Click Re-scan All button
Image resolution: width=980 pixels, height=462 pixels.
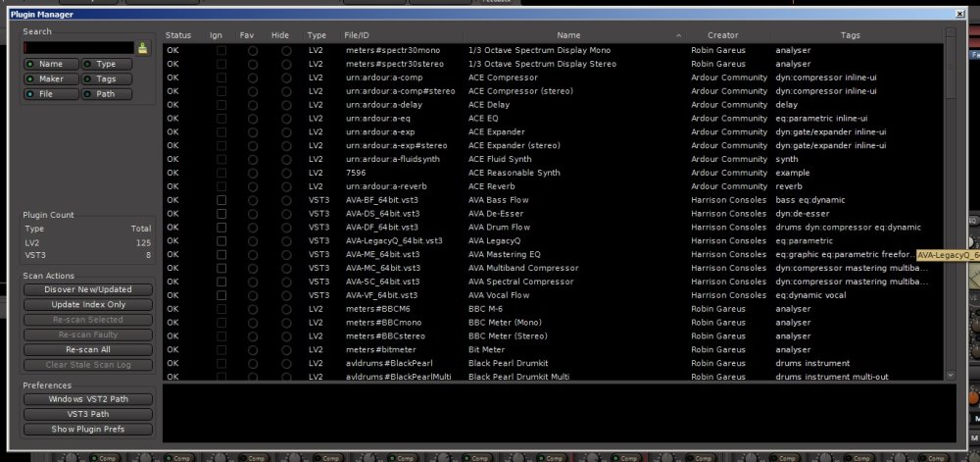[x=88, y=349]
